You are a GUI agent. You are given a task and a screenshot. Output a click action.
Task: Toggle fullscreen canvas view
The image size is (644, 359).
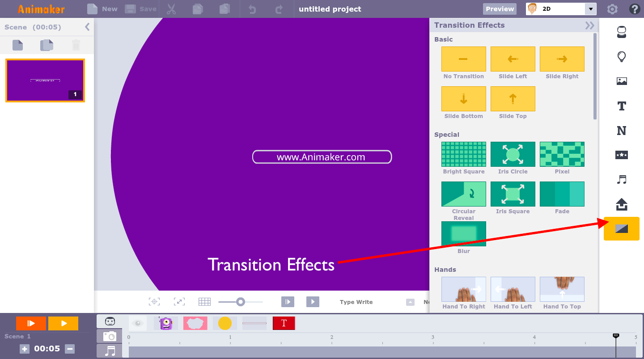tap(179, 302)
